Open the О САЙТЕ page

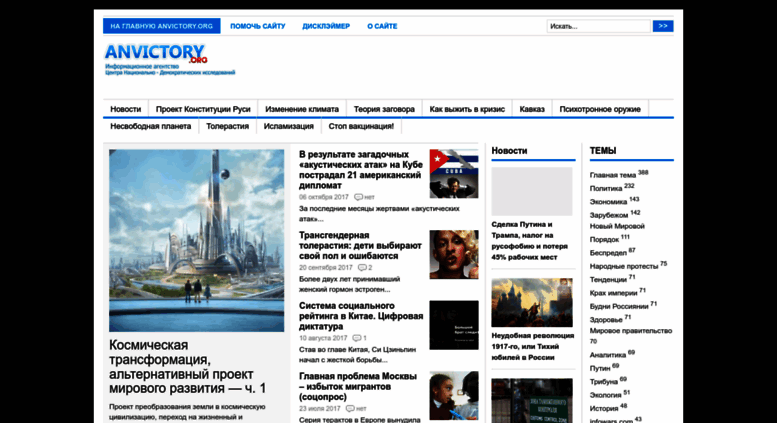click(382, 26)
